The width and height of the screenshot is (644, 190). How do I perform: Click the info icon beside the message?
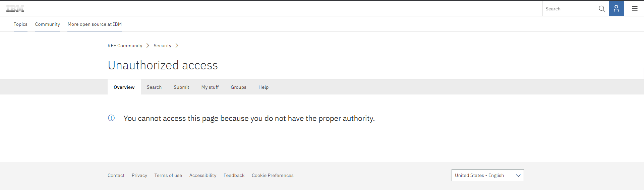[x=111, y=118]
